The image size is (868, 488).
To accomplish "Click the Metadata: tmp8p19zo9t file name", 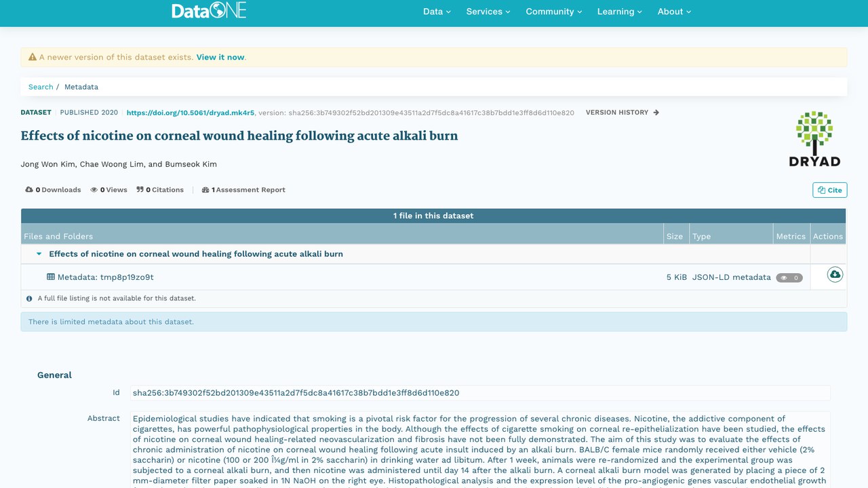I will (106, 277).
